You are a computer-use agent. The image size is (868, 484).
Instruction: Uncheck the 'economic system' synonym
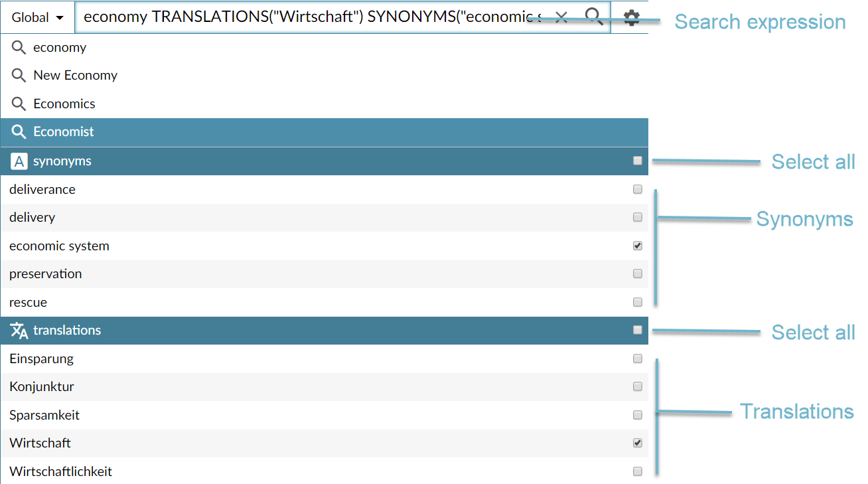coord(638,246)
